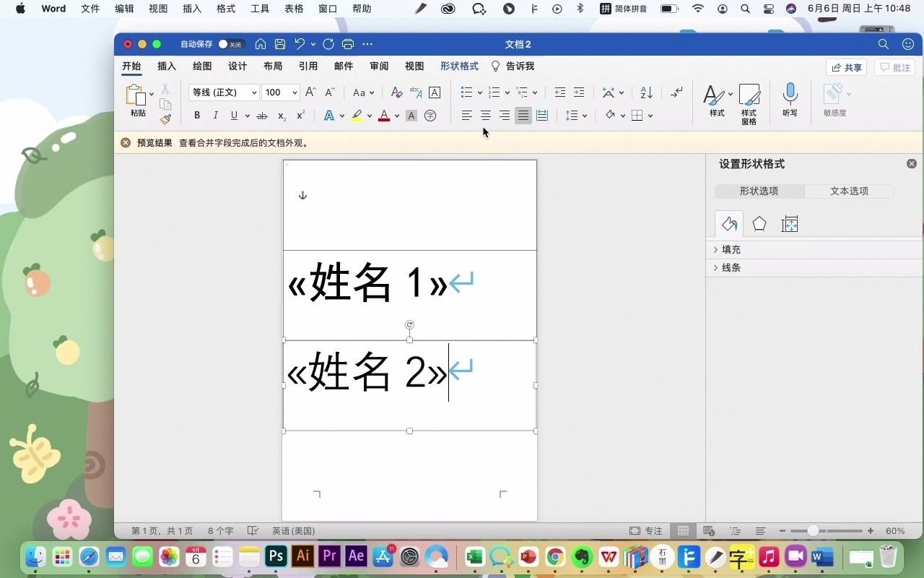Select the center alignment icon
Viewport: 924px width, 578px height.
coord(486,115)
